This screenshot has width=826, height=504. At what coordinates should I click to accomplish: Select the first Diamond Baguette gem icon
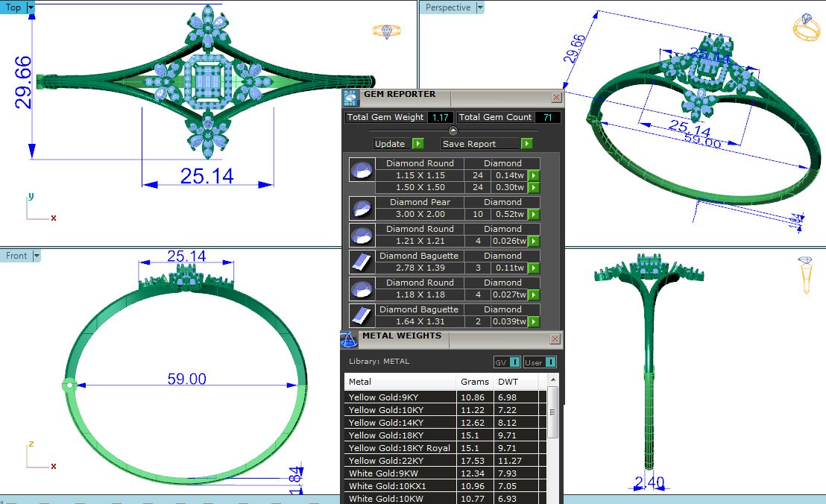[x=360, y=262]
